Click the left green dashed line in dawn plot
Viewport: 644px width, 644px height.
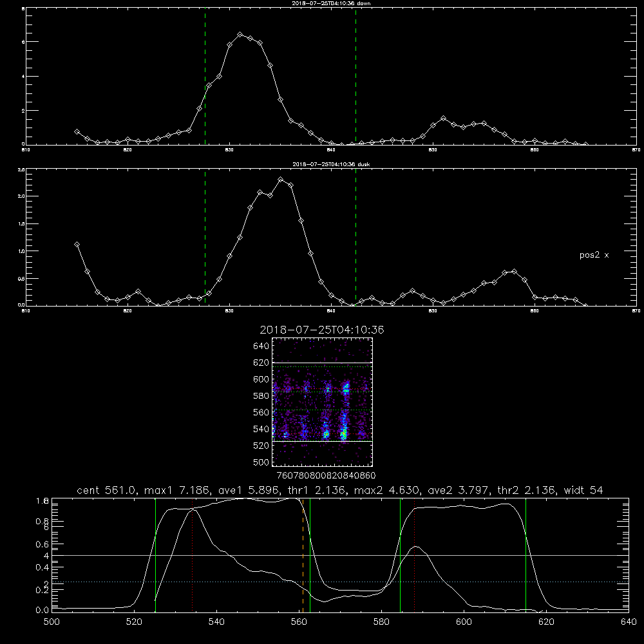pos(205,77)
